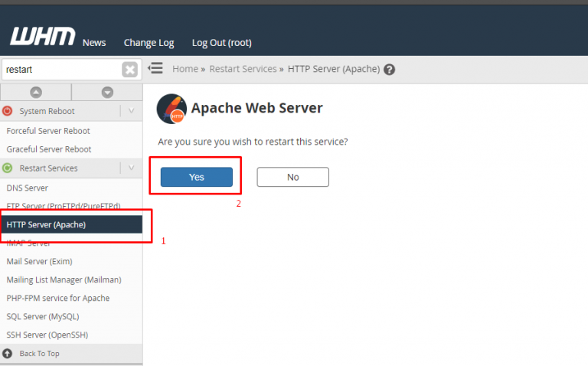Confirm restart with the Yes button
Viewport: 588px width, 366px height.
[197, 177]
